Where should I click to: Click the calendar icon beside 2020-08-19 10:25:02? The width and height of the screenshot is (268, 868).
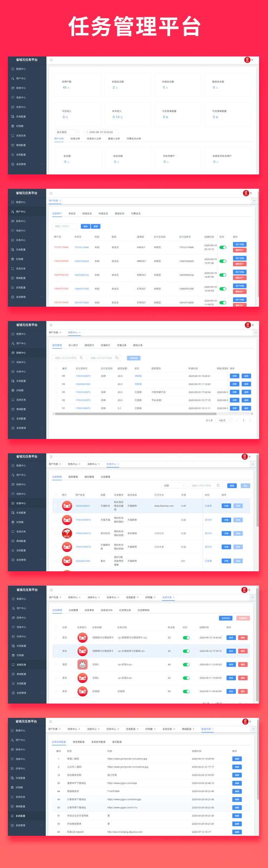[87, 132]
